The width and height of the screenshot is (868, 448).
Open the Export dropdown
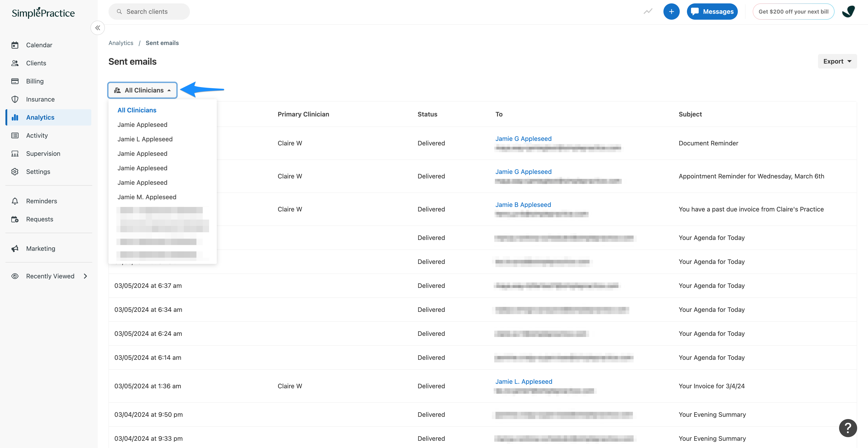(x=837, y=61)
